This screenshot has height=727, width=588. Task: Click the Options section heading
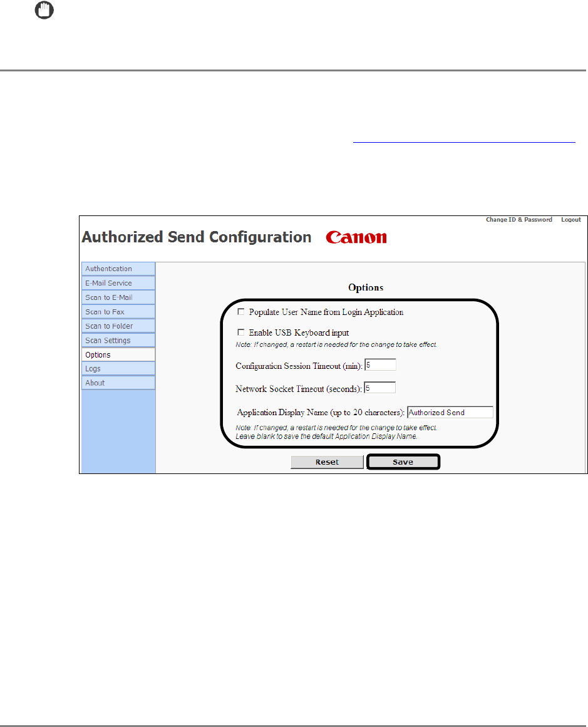[366, 287]
